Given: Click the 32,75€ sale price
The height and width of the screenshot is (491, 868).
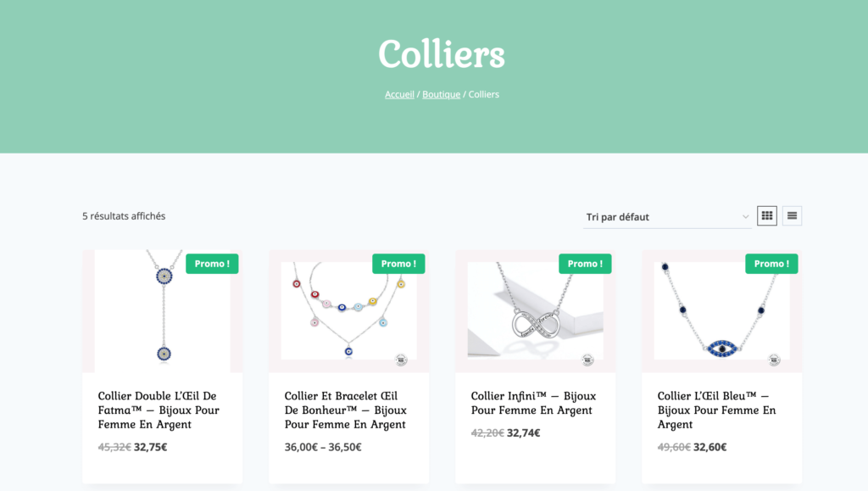Looking at the screenshot, I should click(x=151, y=447).
